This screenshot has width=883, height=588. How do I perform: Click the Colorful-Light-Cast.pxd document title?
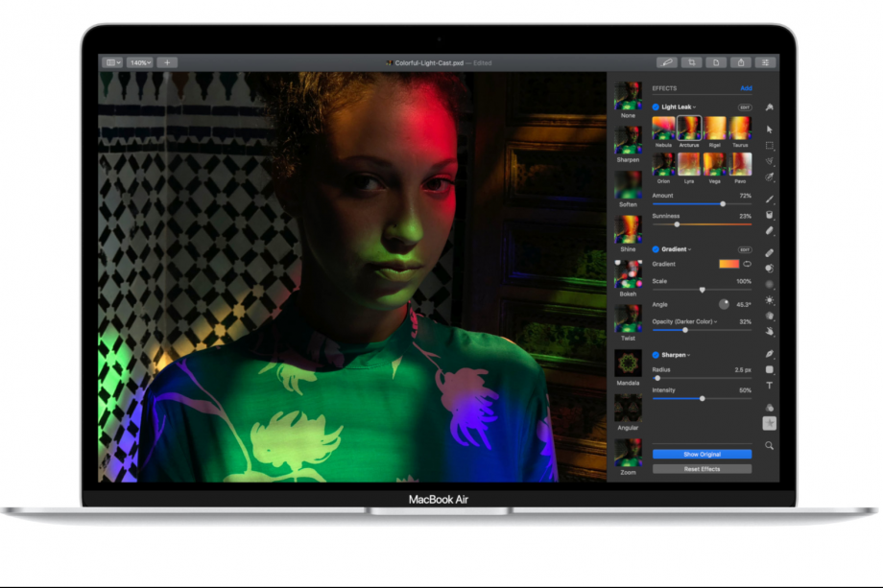[x=429, y=63]
